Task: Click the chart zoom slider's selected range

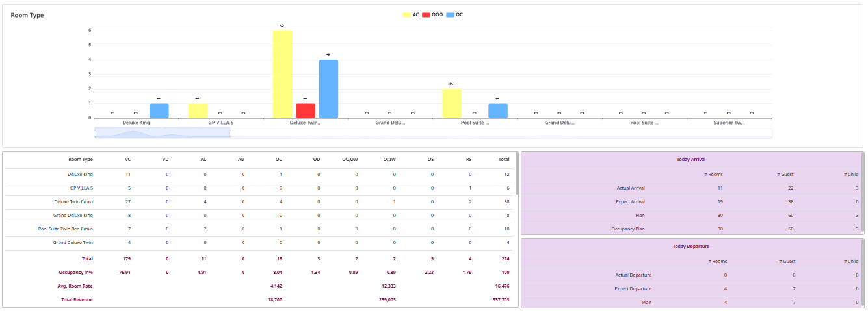Action: pyautogui.click(x=163, y=133)
